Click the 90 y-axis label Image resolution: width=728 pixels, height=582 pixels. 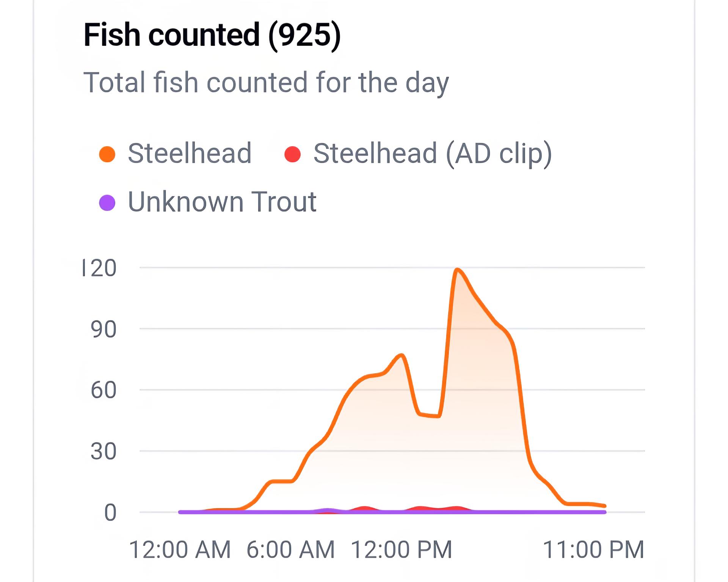tap(104, 329)
